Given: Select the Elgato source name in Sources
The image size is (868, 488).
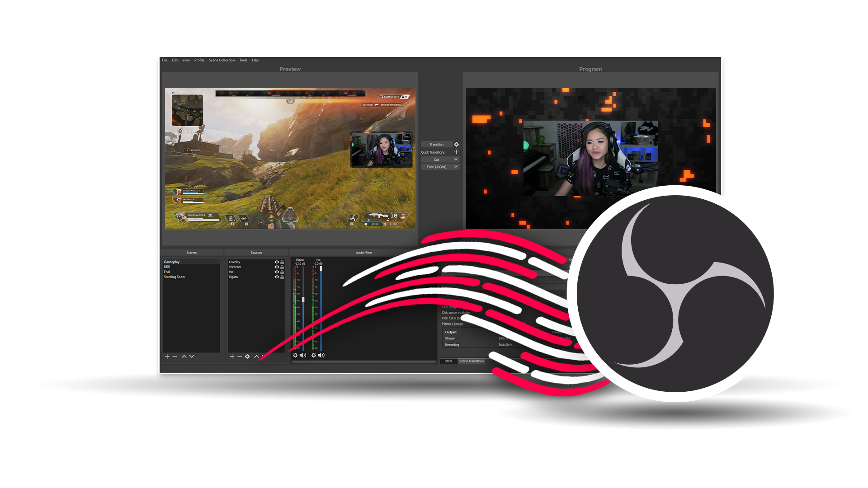Looking at the screenshot, I should [x=233, y=277].
